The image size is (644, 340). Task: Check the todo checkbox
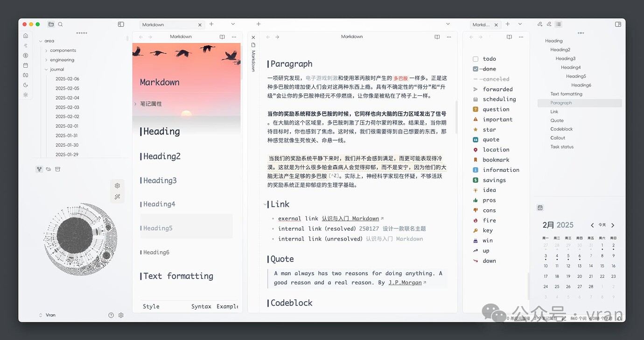coord(476,59)
